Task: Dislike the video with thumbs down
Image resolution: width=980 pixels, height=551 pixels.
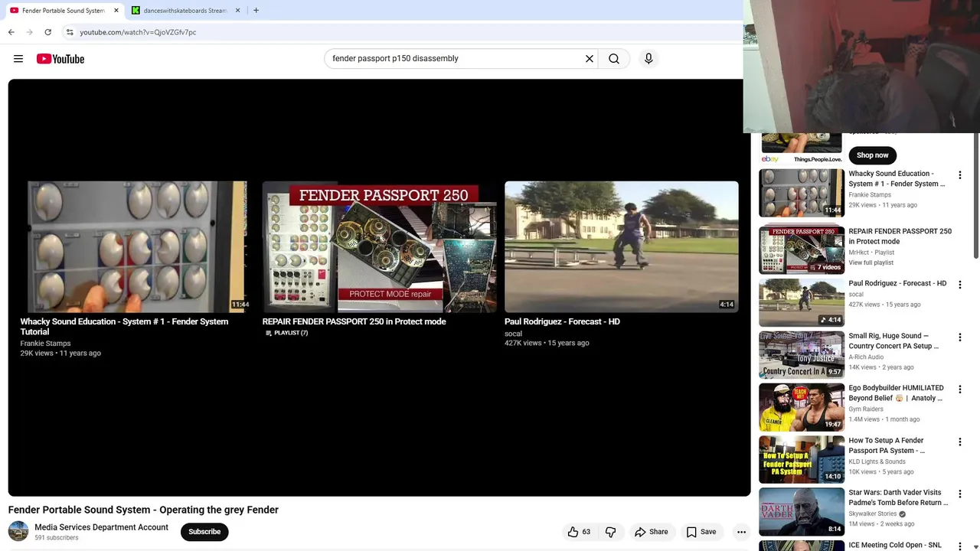Action: point(611,532)
